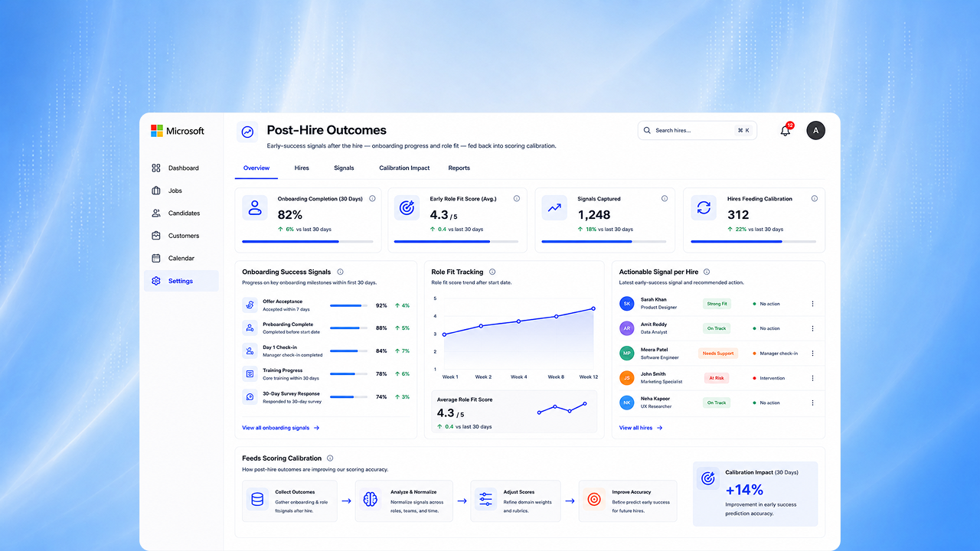Switch to the Hires tab
Image resolution: width=980 pixels, height=551 pixels.
click(x=302, y=168)
